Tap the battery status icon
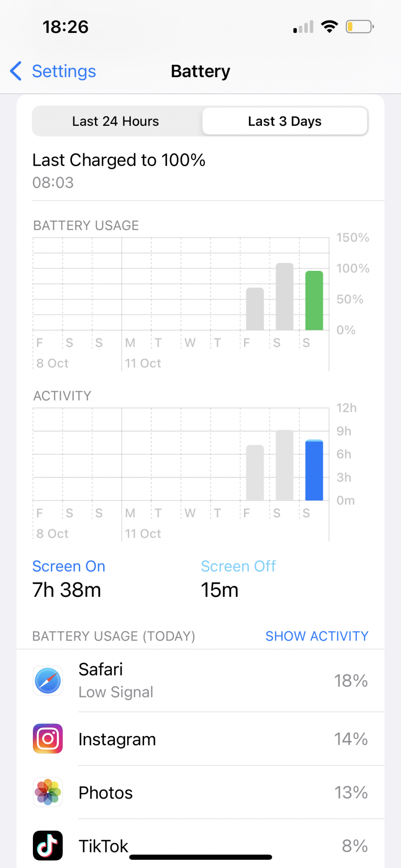 coord(359,27)
